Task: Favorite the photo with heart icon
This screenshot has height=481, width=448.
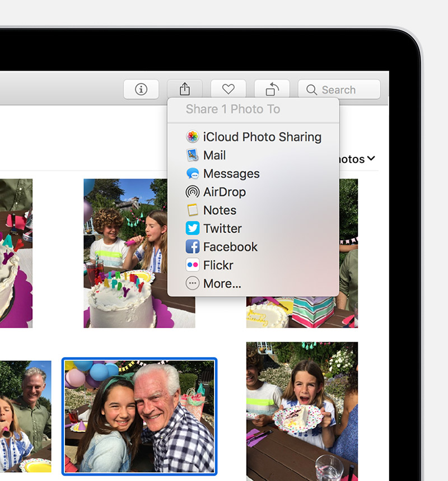Action: (x=228, y=89)
